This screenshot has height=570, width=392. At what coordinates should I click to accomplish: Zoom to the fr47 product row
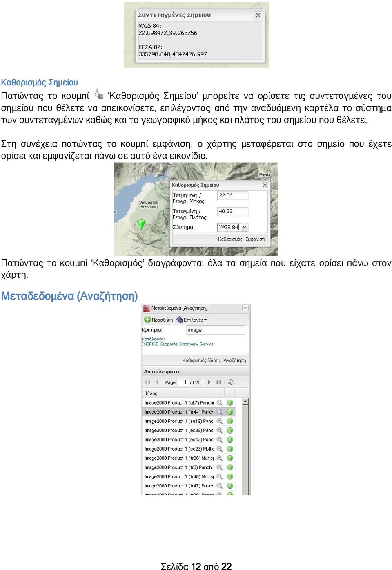(x=219, y=486)
